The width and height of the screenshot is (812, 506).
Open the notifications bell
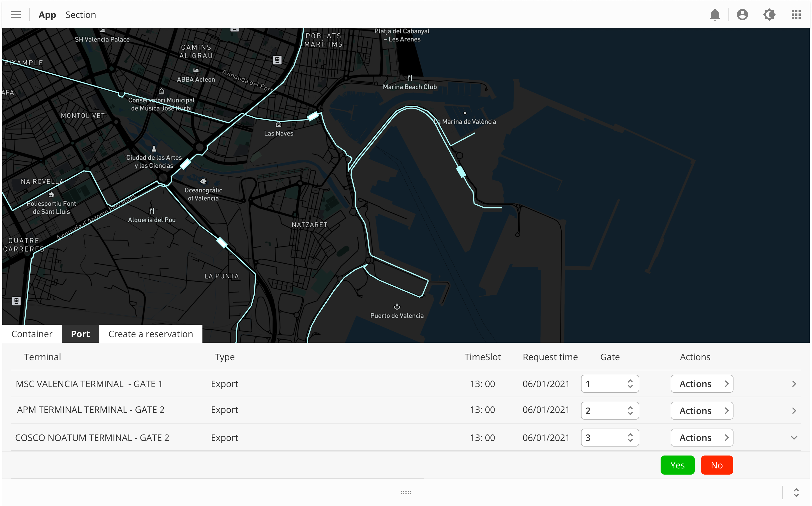715,15
